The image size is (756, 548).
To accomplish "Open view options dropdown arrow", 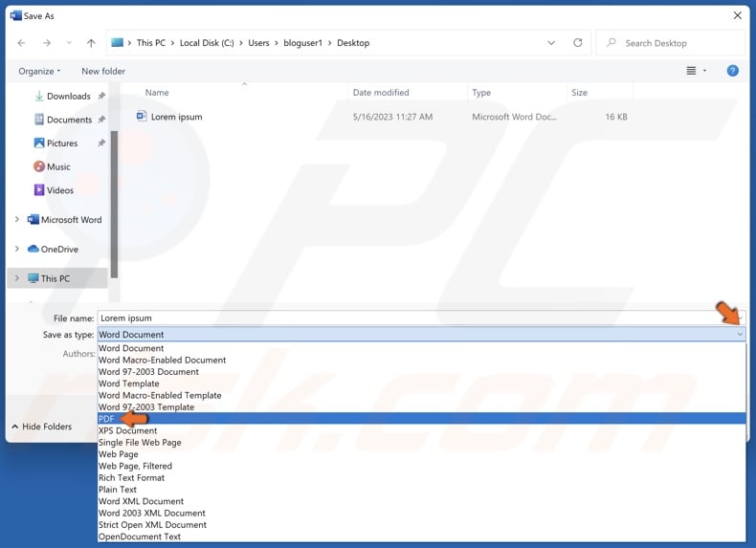I will tap(704, 71).
